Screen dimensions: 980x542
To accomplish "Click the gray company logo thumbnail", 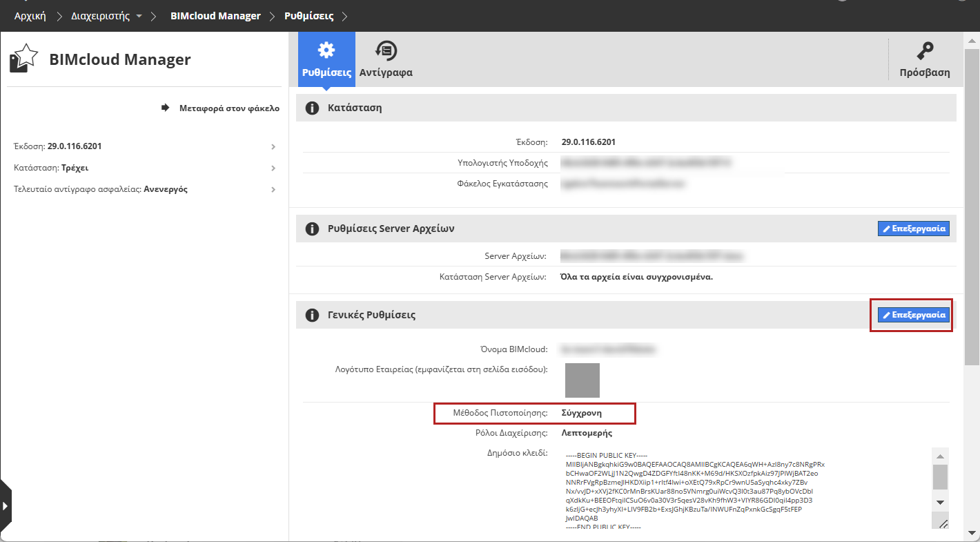I will pos(582,380).
